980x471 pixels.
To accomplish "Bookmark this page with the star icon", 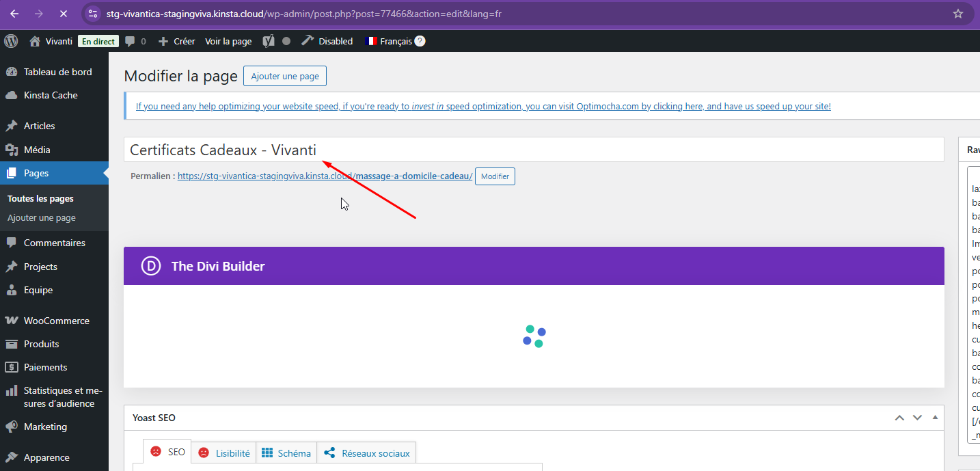I will click(957, 14).
